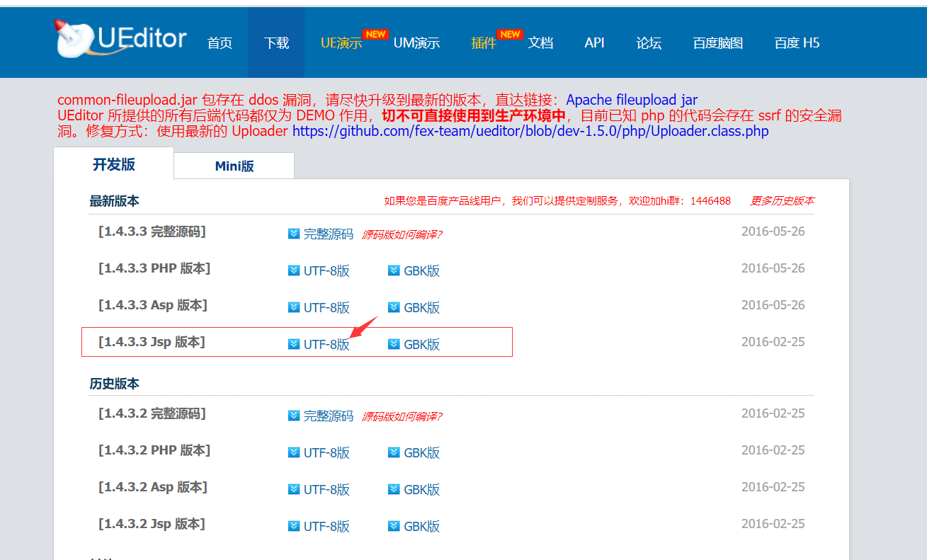Viewport: 927px width, 560px height.
Task: Download 1.4.3.2 Jsp UTF-8版 text link
Action: coord(326,527)
